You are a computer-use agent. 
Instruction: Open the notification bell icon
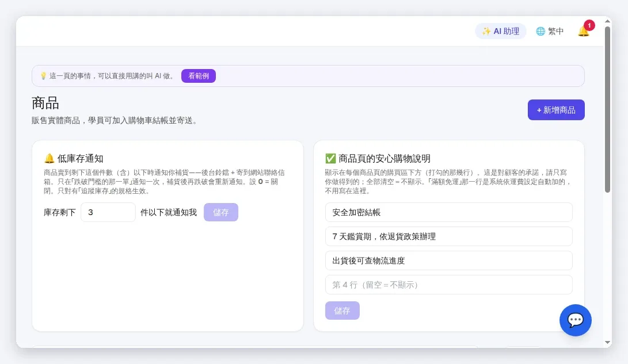click(x=583, y=31)
